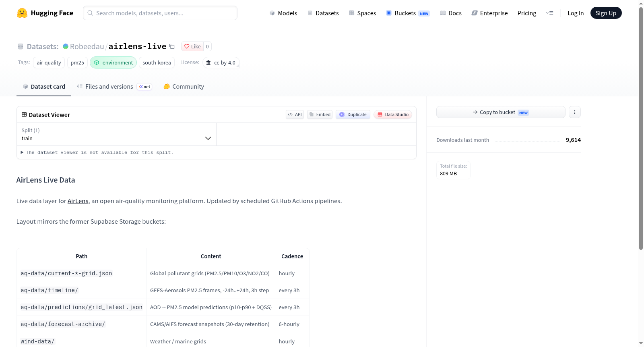This screenshot has width=644, height=347.
Task: Click the air-quality tag
Action: tap(49, 62)
